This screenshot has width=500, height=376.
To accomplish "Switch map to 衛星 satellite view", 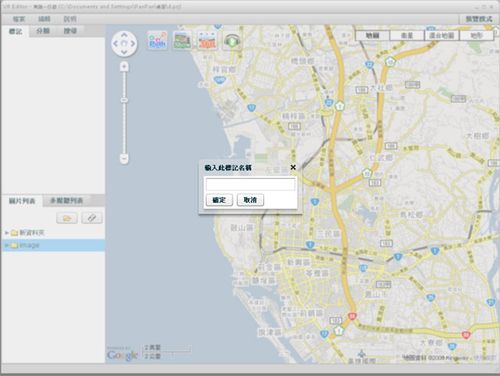I will click(x=407, y=35).
